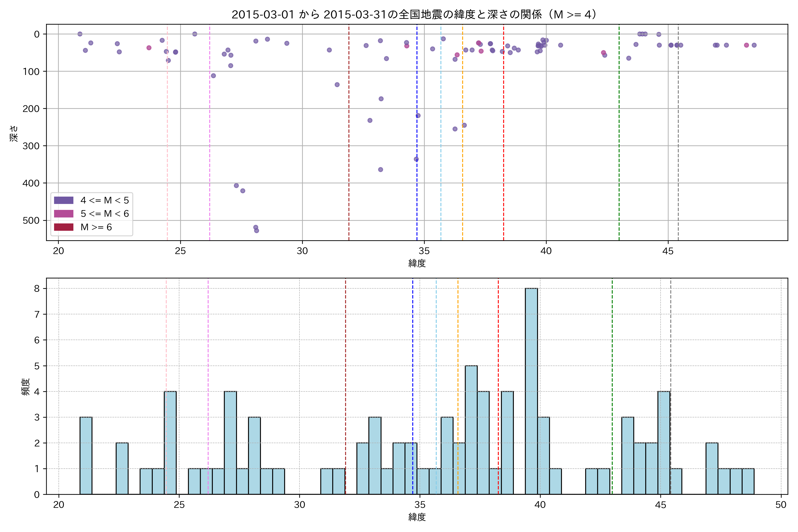The width and height of the screenshot is (798, 532).
Task: Click the rightmost histogram bar near latitude 48.5
Action: coord(748,481)
